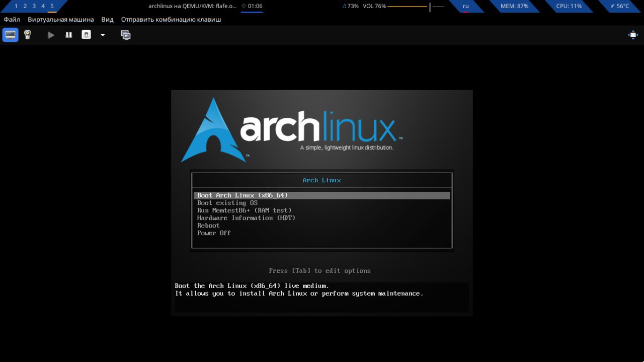The width and height of the screenshot is (644, 362).
Task: Click the MEM: 87% indicator
Action: point(514,6)
